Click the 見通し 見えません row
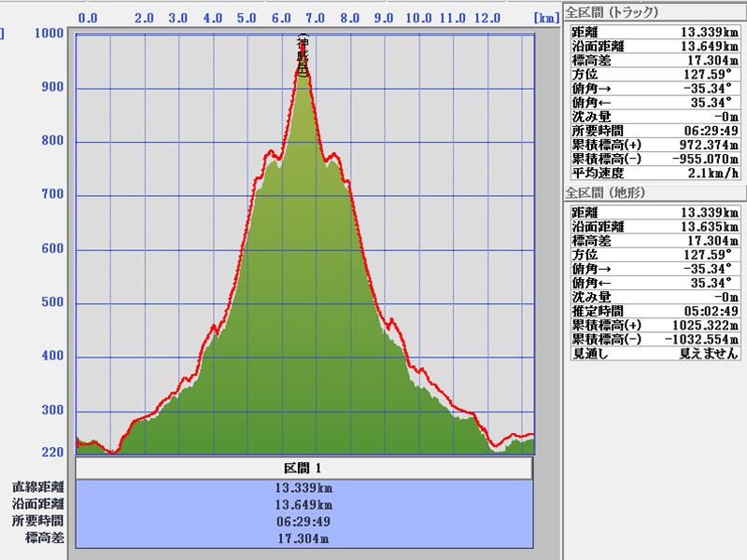This screenshot has width=747, height=560. [654, 354]
